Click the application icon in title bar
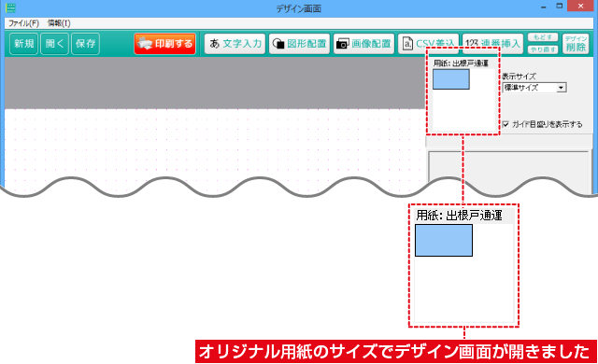 pos(10,7)
